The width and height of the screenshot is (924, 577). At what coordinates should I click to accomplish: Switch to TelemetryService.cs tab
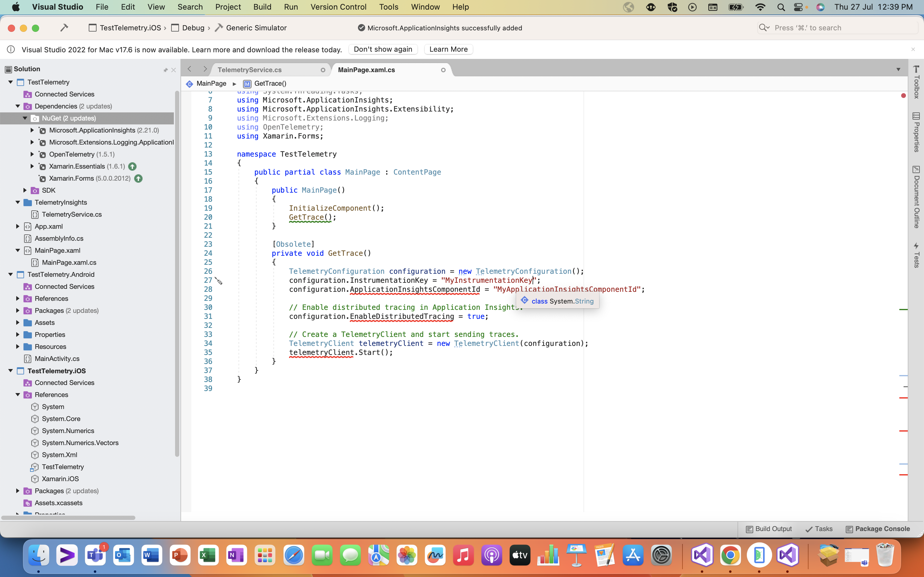[250, 70]
